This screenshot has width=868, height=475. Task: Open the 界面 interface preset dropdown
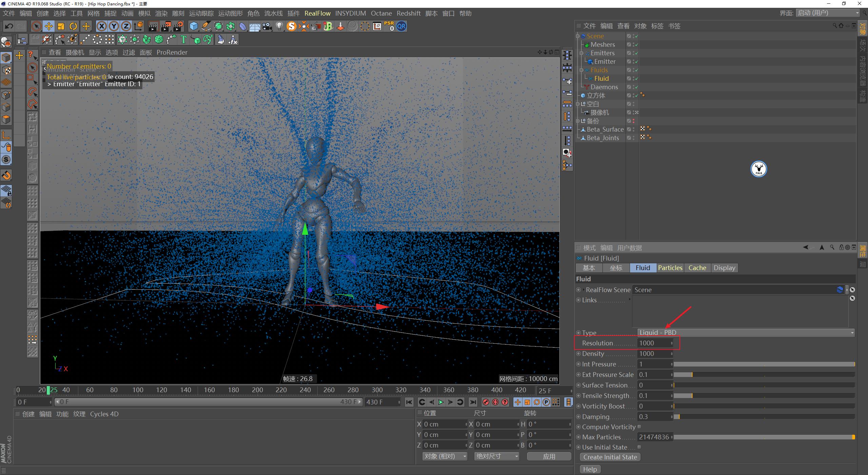827,13
